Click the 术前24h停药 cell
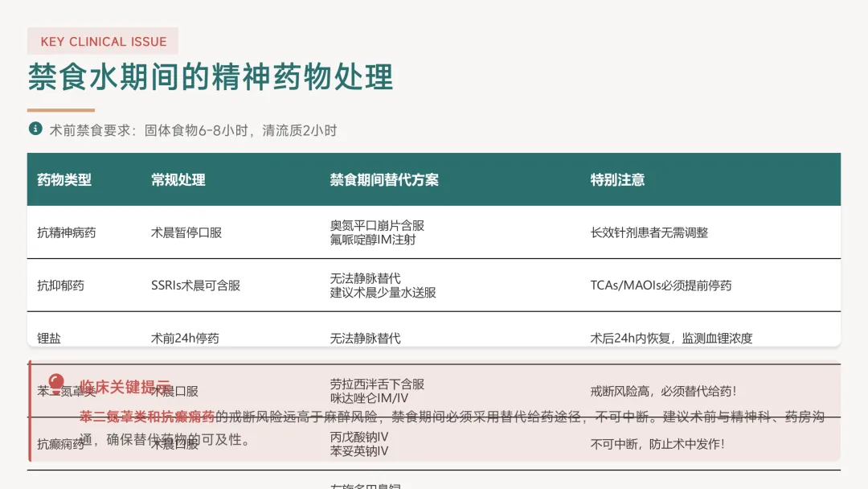This screenshot has height=489, width=868. (185, 339)
